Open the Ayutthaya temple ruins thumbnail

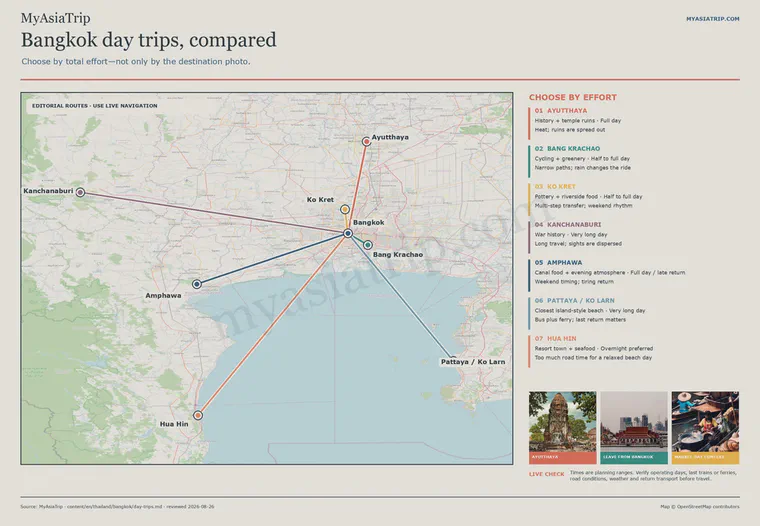click(x=562, y=428)
